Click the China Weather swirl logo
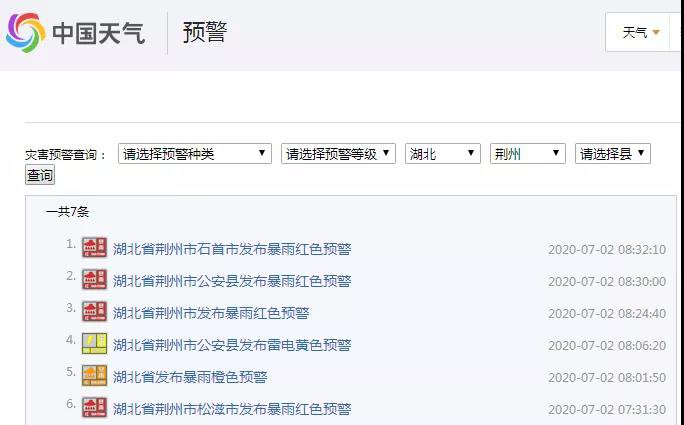 (26, 33)
